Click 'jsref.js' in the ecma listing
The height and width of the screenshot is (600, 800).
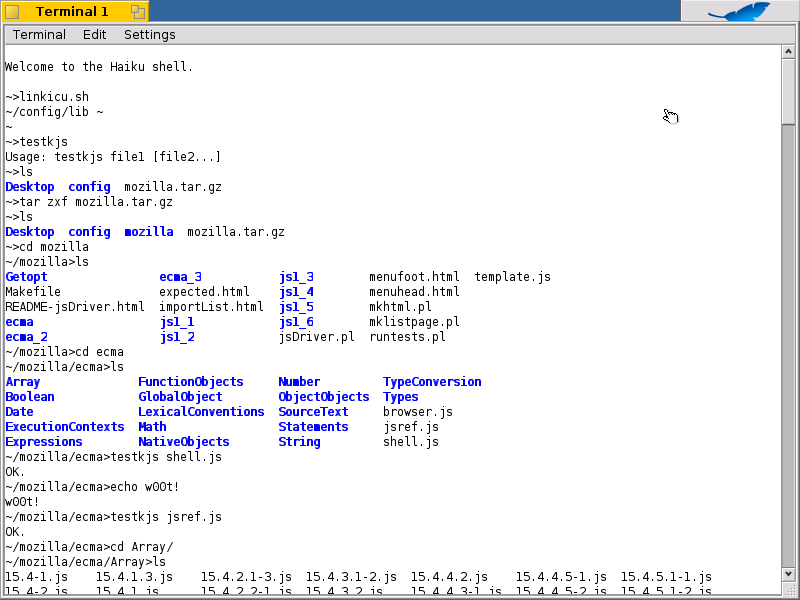tap(411, 427)
